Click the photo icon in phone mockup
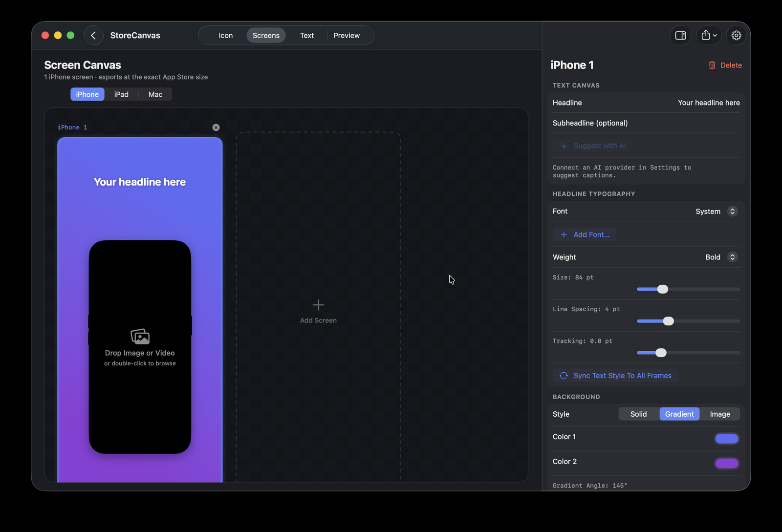This screenshot has width=782, height=532. pyautogui.click(x=140, y=337)
